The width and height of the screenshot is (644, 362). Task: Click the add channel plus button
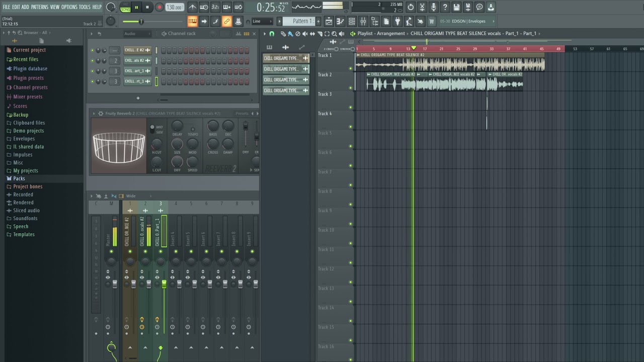tap(138, 98)
